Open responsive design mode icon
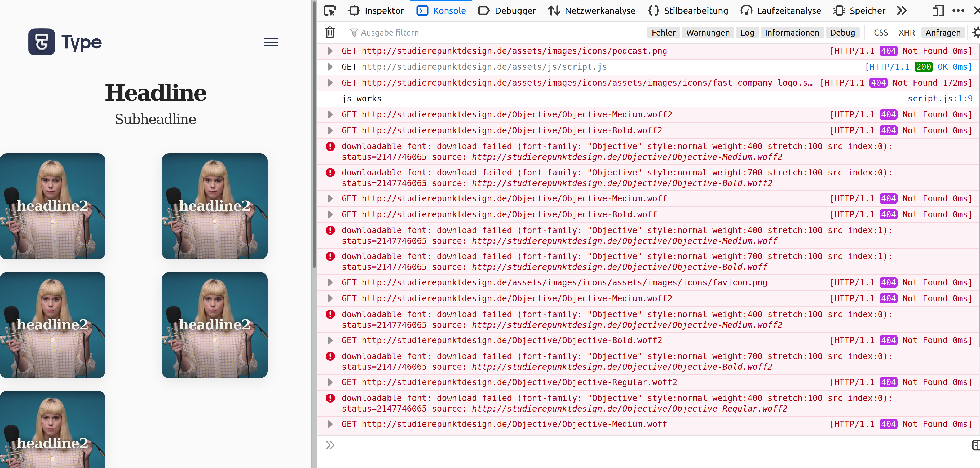The height and width of the screenshot is (468, 980). (938, 11)
